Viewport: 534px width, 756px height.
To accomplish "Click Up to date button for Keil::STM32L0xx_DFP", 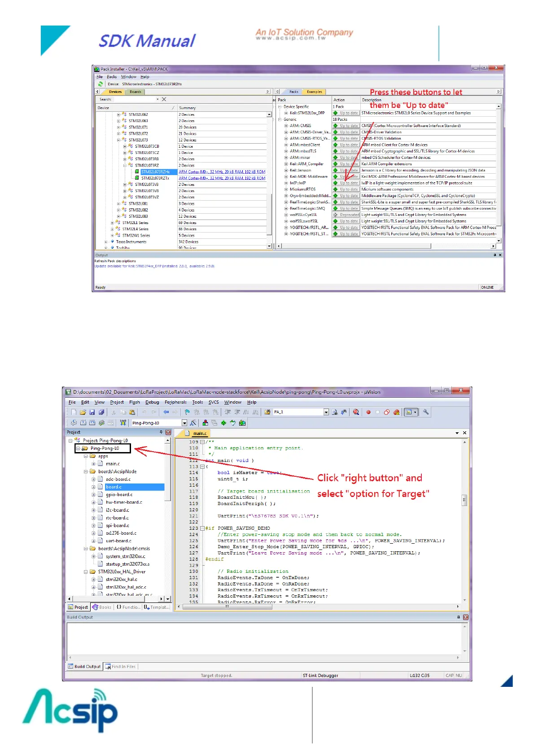I will [x=346, y=113].
